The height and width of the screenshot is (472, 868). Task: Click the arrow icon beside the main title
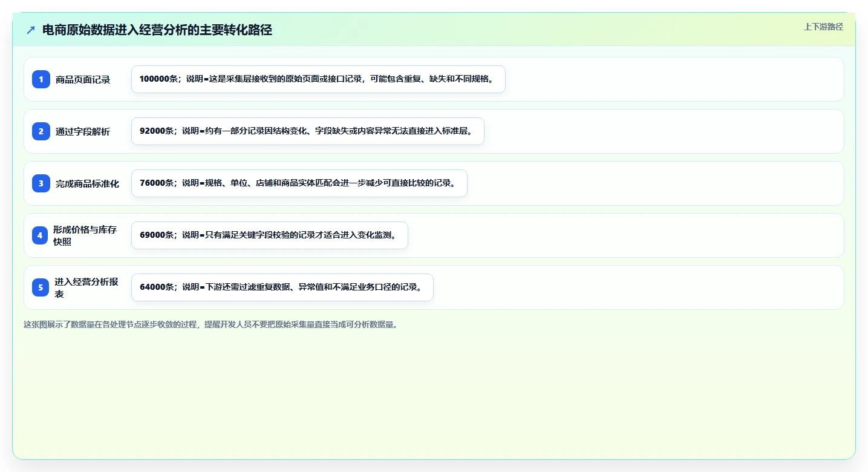tap(31, 30)
